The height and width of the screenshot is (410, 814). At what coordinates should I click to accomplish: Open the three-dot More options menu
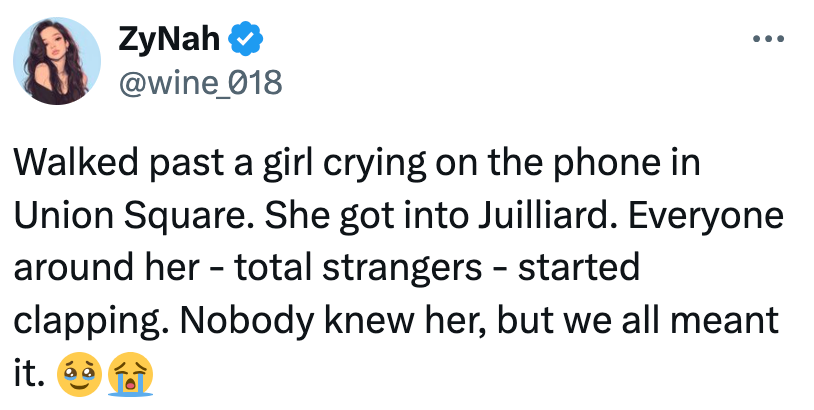767,39
